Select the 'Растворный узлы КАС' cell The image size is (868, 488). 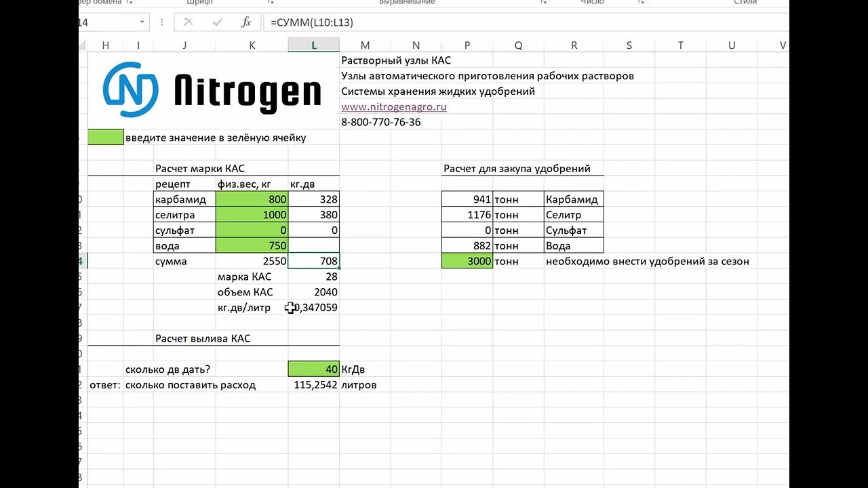pyautogui.click(x=396, y=60)
